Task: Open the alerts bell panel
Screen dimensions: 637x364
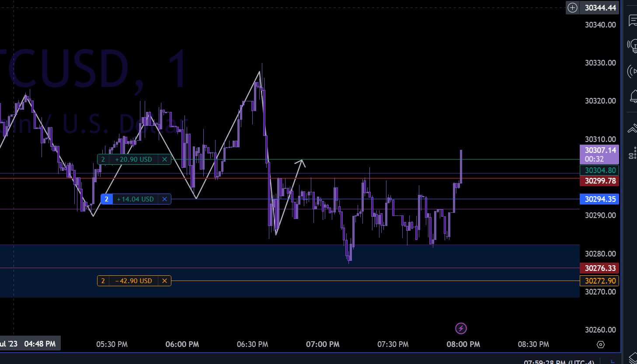Action: point(633,97)
